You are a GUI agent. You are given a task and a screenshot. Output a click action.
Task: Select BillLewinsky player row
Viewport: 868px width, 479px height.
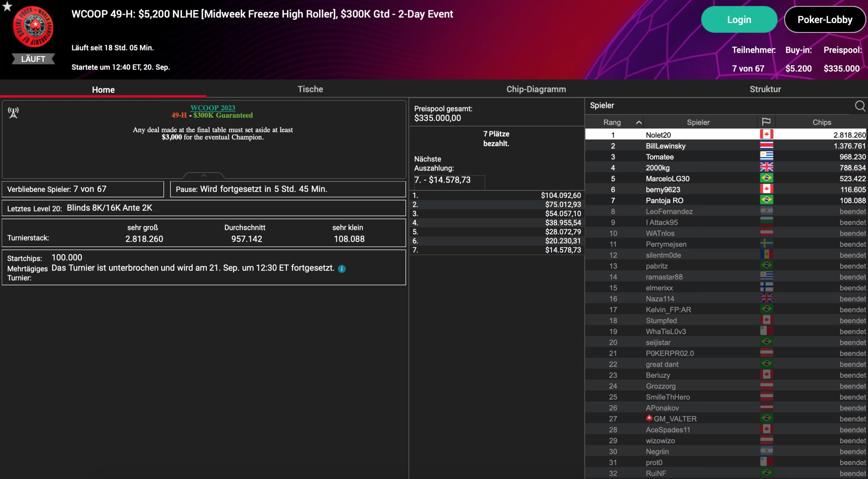coord(665,146)
